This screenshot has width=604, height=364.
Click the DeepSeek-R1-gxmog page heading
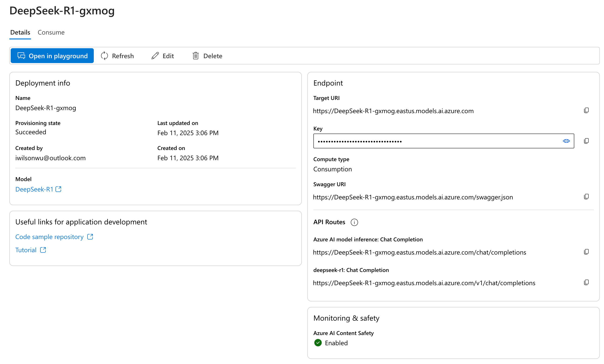[x=62, y=11]
